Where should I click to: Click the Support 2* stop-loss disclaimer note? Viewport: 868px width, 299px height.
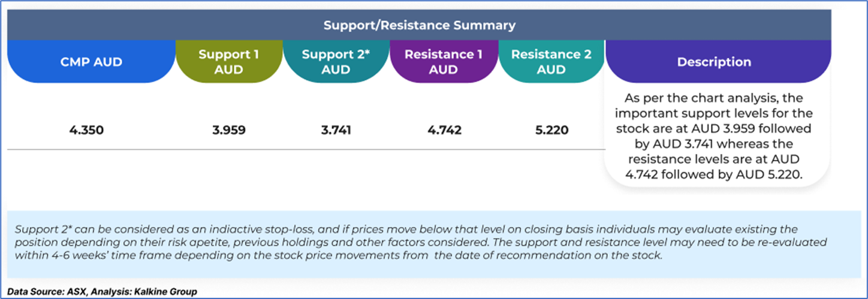tap(420, 242)
